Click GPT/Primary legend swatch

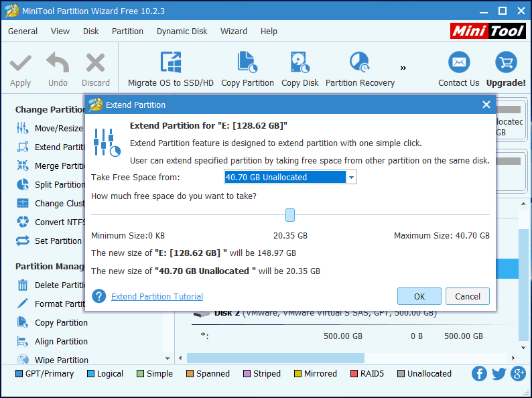pos(19,374)
